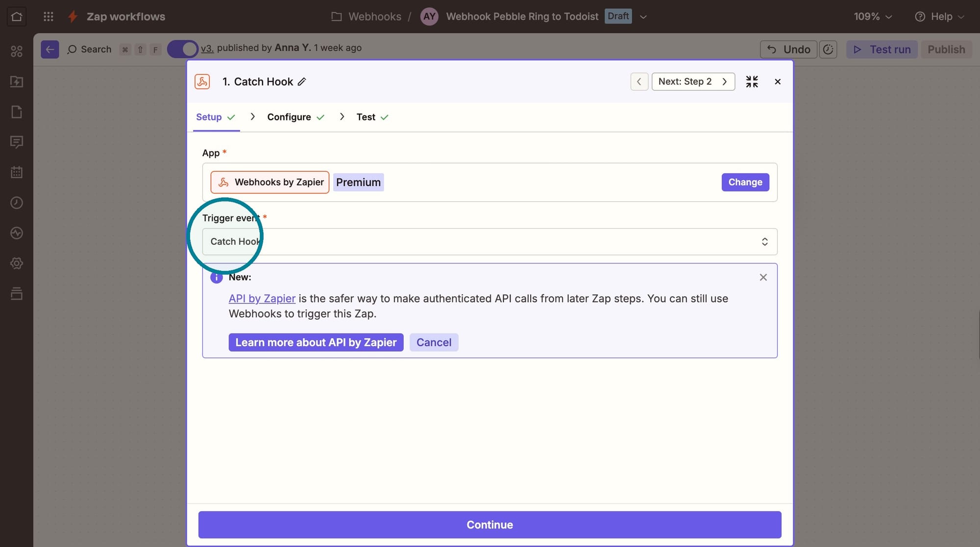980x547 pixels.
Task: Click Cancel in the info banner
Action: (x=434, y=342)
